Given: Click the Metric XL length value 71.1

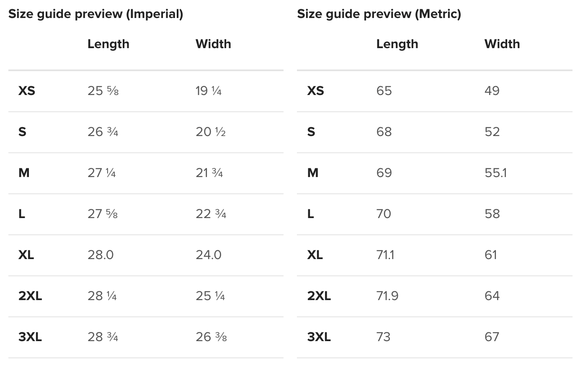Looking at the screenshot, I should [385, 255].
